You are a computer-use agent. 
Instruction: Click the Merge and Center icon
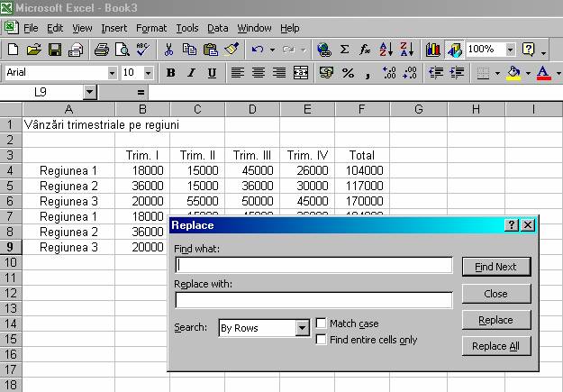pos(301,72)
